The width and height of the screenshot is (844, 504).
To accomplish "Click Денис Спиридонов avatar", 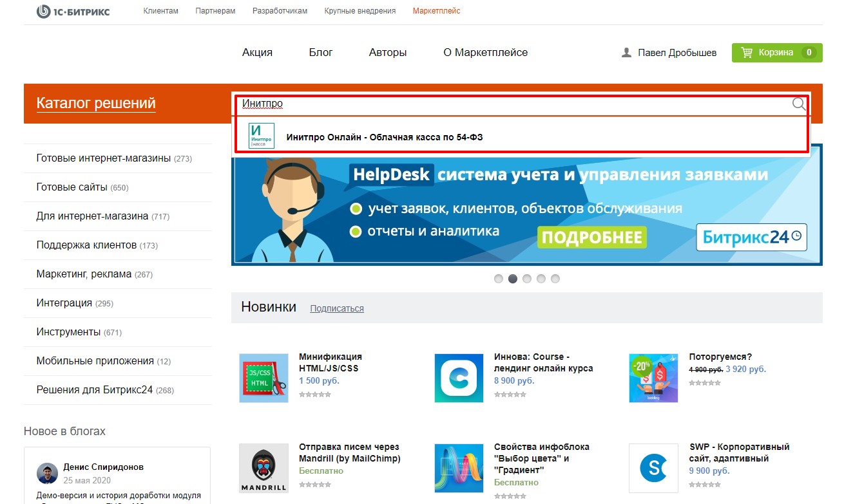I will point(47,473).
